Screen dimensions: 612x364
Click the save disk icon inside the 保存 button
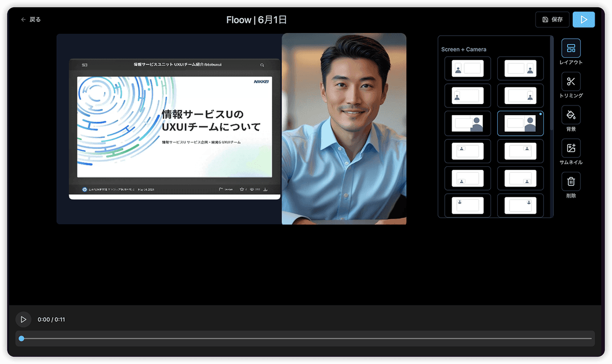click(x=544, y=19)
